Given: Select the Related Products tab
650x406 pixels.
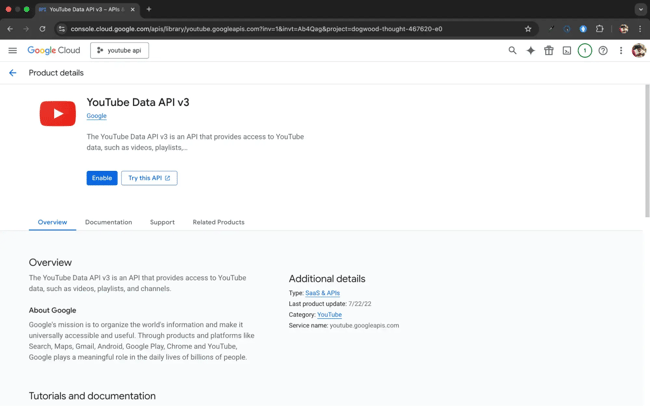Looking at the screenshot, I should coord(218,222).
